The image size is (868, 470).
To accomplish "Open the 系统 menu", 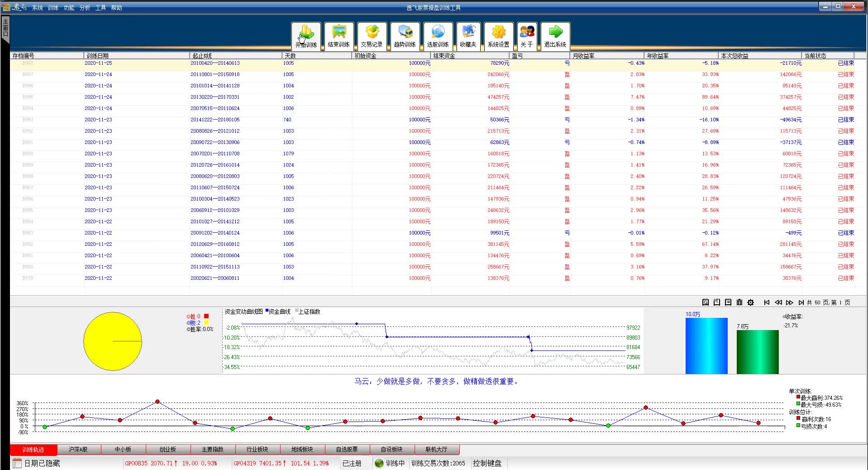I will (x=38, y=8).
